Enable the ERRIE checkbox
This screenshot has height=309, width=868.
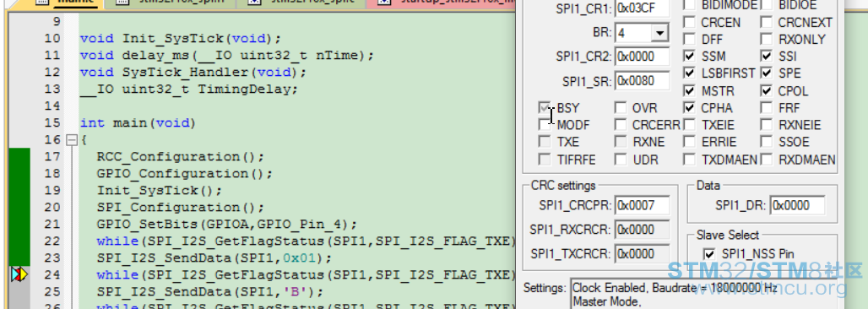689,142
